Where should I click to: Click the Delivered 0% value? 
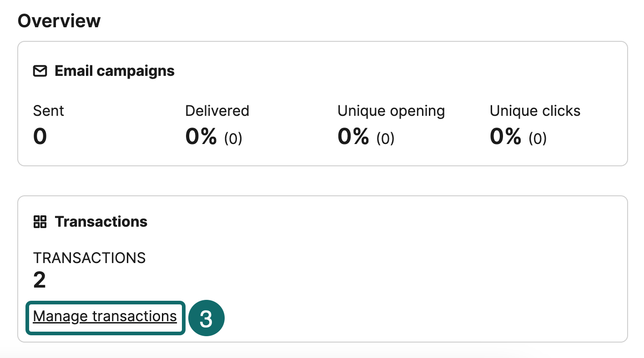[201, 137]
